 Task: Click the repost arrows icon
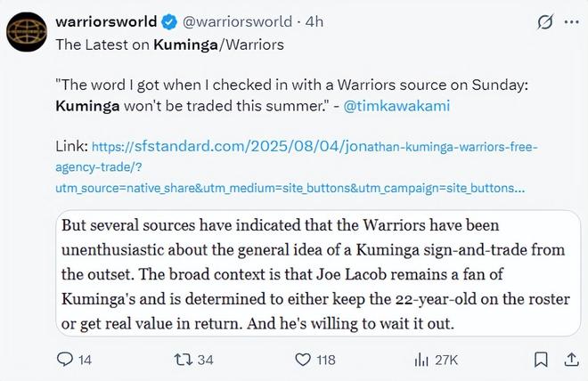184,360
